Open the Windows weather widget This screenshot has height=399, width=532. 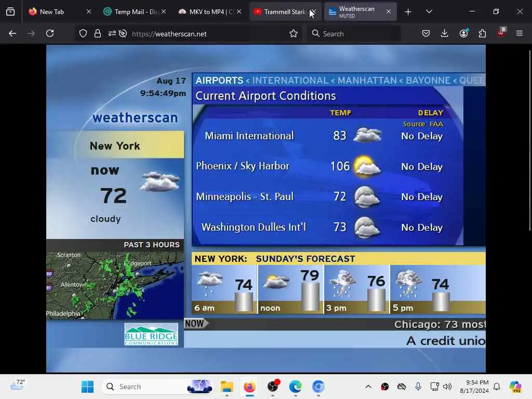(x=18, y=385)
